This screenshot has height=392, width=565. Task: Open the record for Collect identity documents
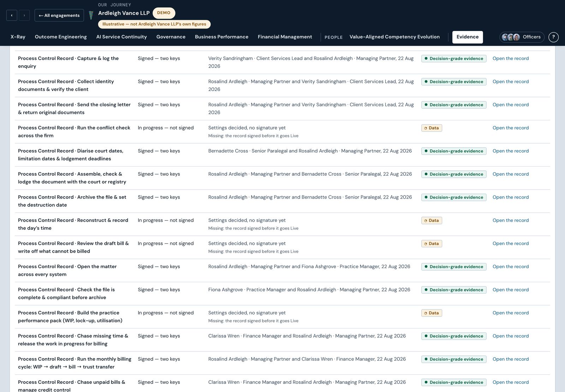(511, 82)
